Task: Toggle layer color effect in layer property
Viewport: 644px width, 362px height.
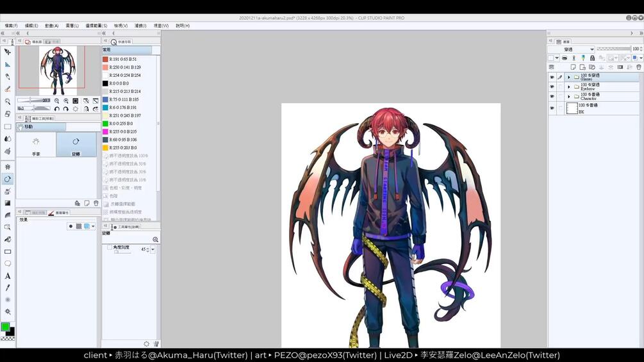Action: pyautogui.click(x=87, y=226)
